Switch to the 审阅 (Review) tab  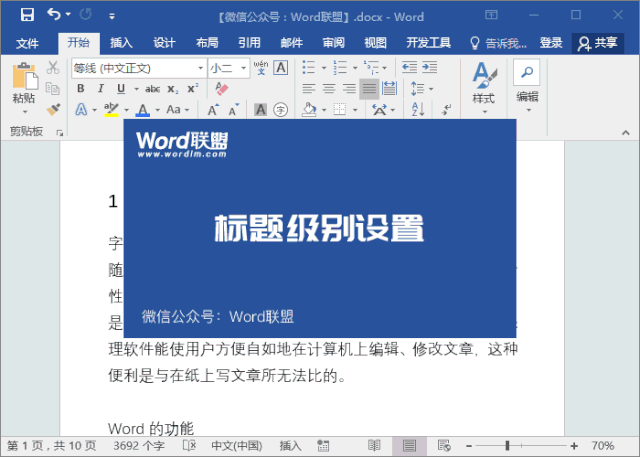334,43
